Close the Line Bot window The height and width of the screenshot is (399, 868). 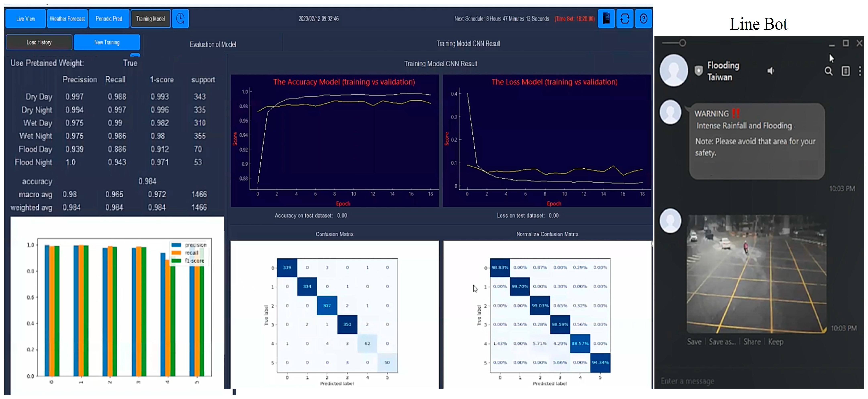(860, 43)
